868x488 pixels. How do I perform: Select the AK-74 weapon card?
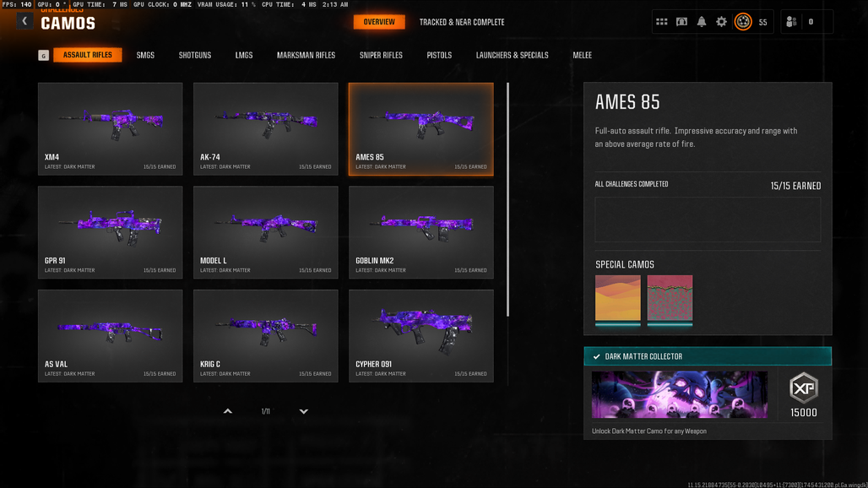[266, 129]
